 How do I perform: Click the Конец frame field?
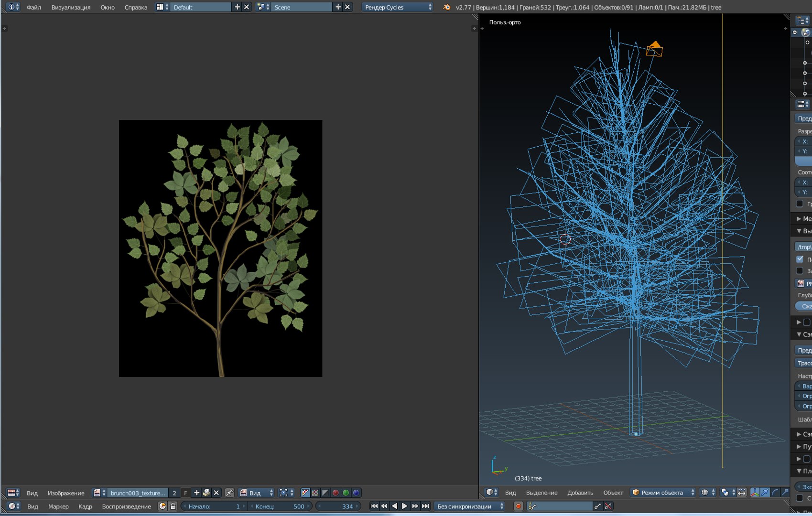280,506
